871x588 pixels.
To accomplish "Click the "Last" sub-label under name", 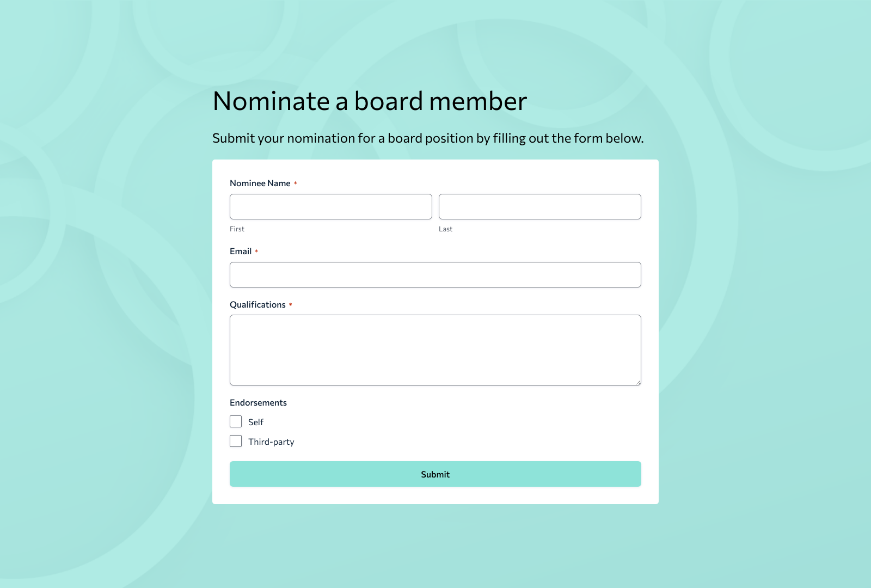I will (445, 229).
